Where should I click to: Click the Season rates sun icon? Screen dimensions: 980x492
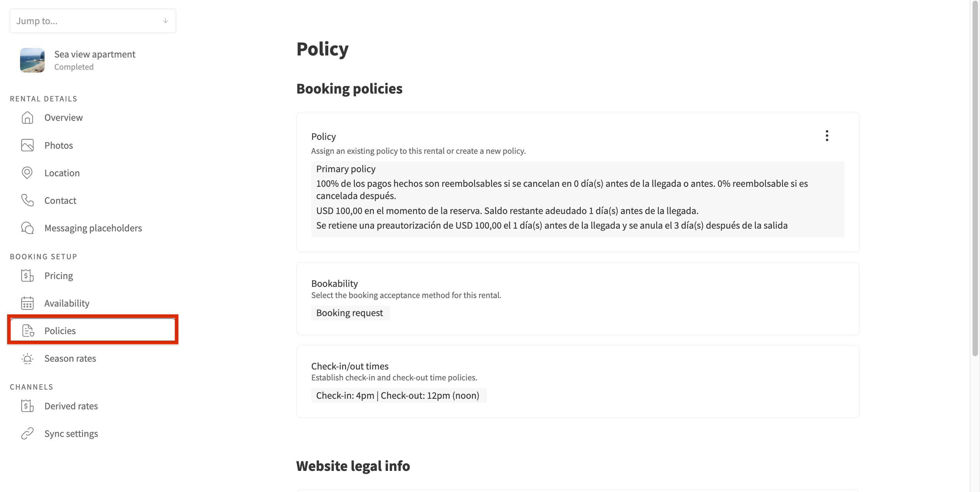coord(27,358)
